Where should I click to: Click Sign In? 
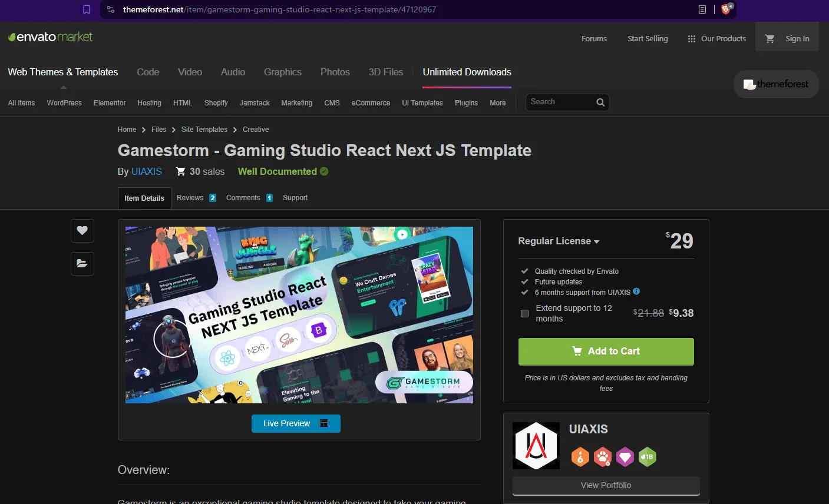click(797, 39)
